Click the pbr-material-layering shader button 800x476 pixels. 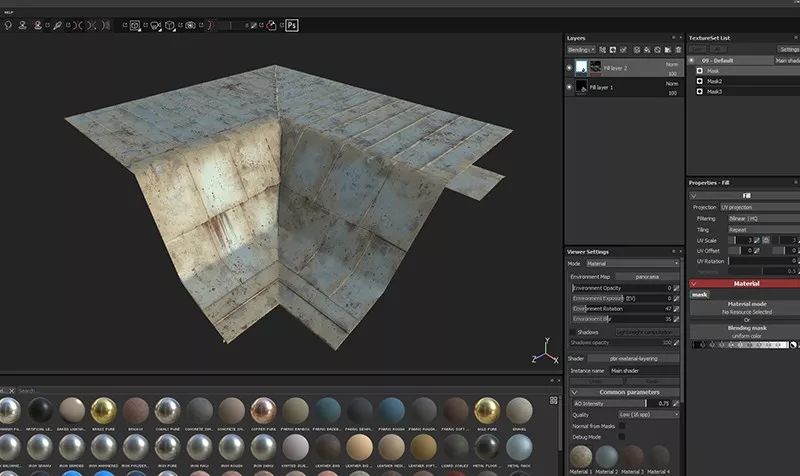coord(633,359)
